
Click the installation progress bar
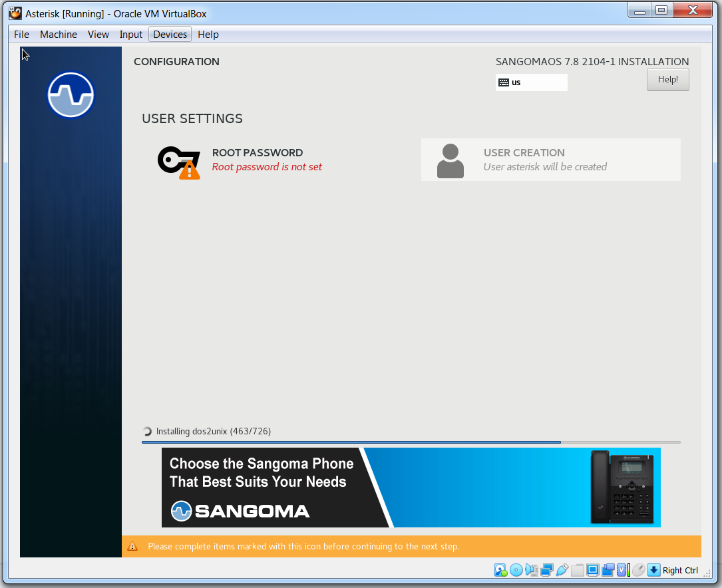pos(411,442)
